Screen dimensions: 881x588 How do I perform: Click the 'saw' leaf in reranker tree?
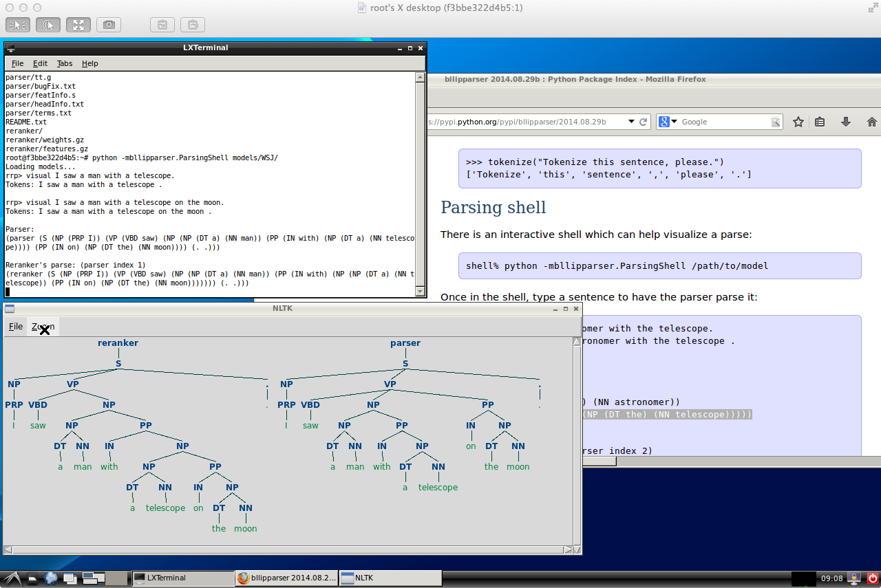click(38, 425)
